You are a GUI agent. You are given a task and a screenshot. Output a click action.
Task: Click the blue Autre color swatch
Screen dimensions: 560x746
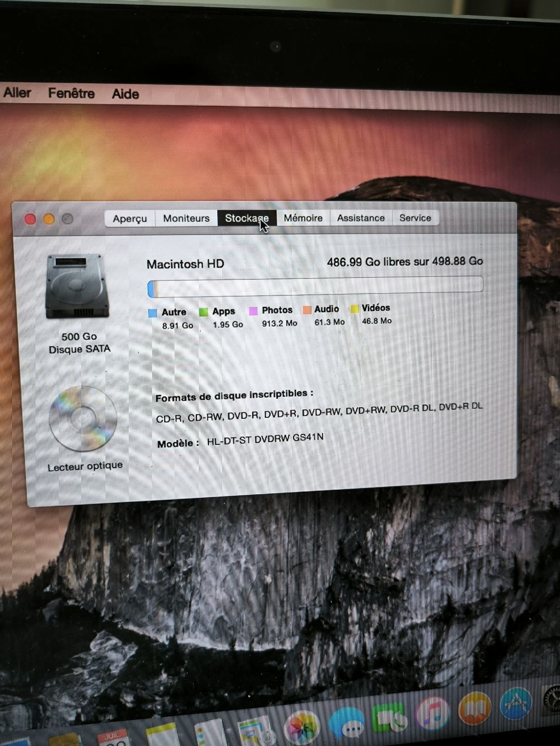tap(153, 313)
